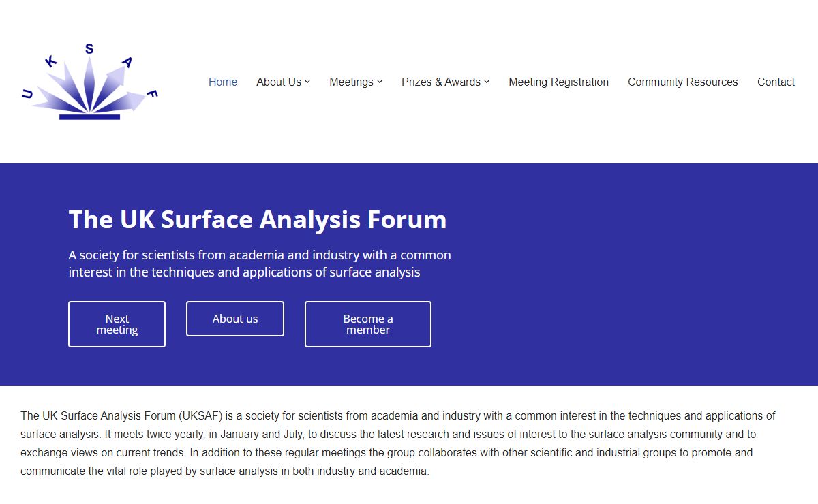818x504 pixels.
Task: Open the About Us page link
Action: (279, 82)
